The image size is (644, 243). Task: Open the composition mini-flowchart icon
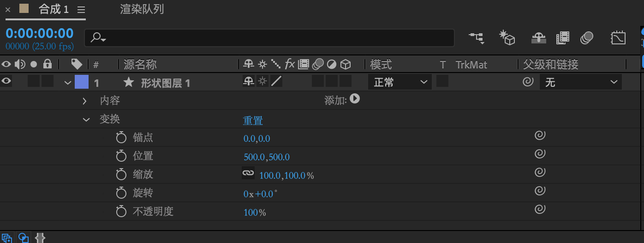coord(476,38)
